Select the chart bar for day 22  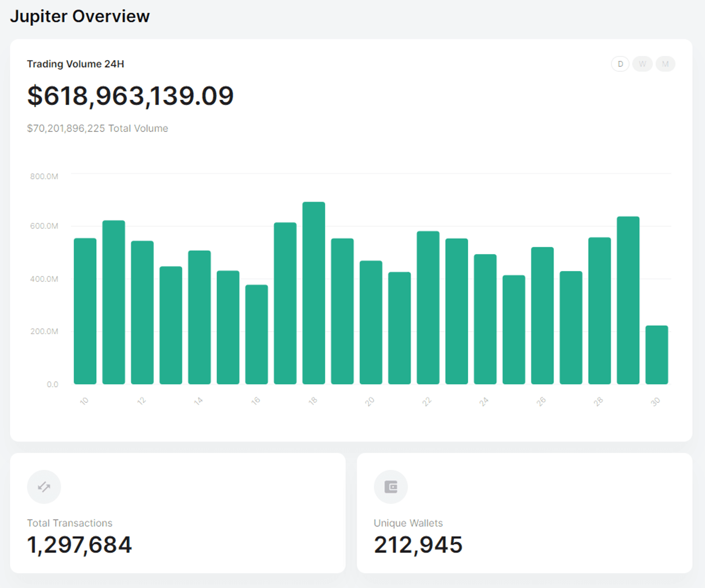pos(428,308)
